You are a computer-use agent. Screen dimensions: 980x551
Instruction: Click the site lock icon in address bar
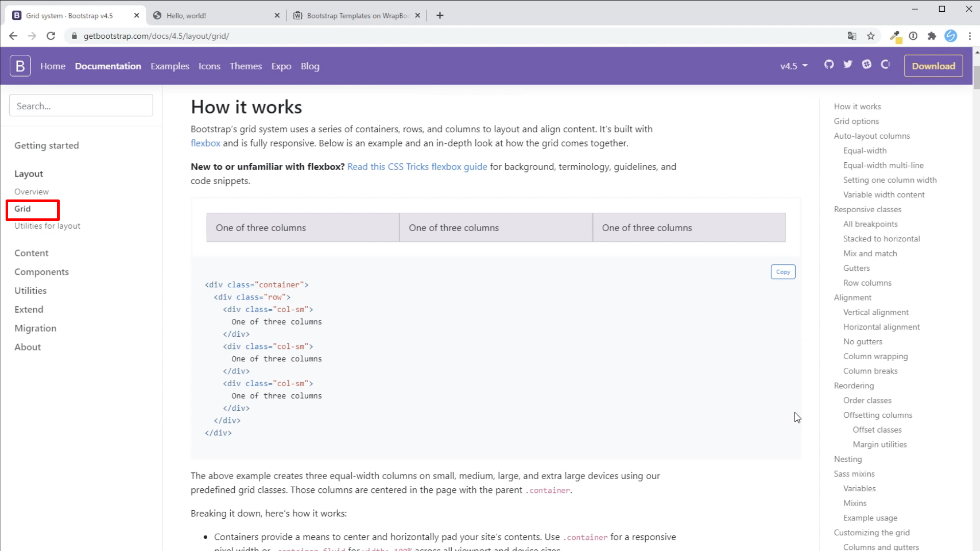pyautogui.click(x=75, y=36)
